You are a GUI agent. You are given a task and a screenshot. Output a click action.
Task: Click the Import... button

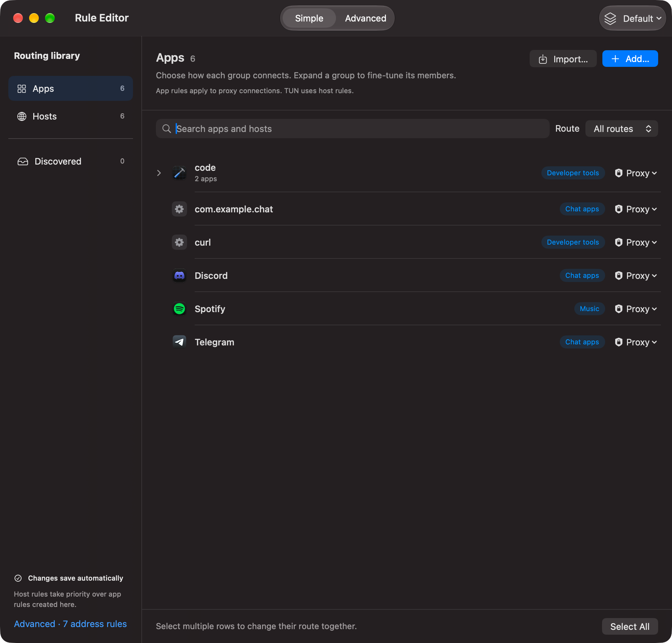[x=563, y=59]
